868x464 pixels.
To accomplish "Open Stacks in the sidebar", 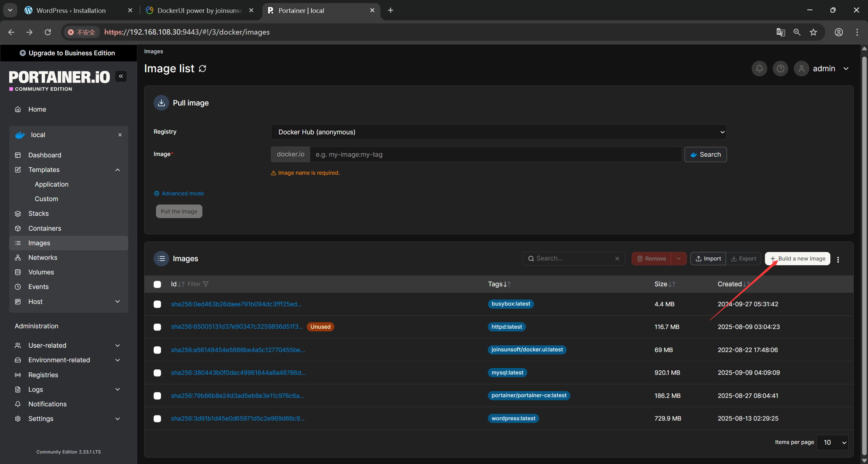I will click(68, 213).
